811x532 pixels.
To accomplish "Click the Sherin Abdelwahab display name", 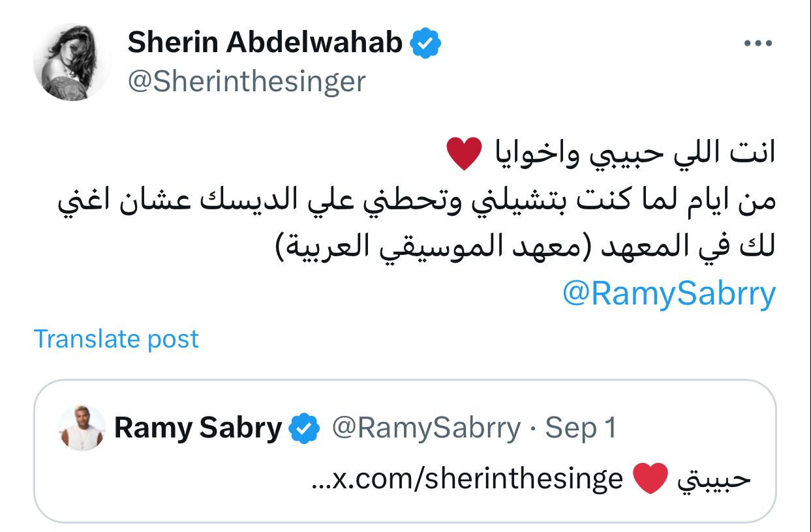I will pyautogui.click(x=265, y=43).
